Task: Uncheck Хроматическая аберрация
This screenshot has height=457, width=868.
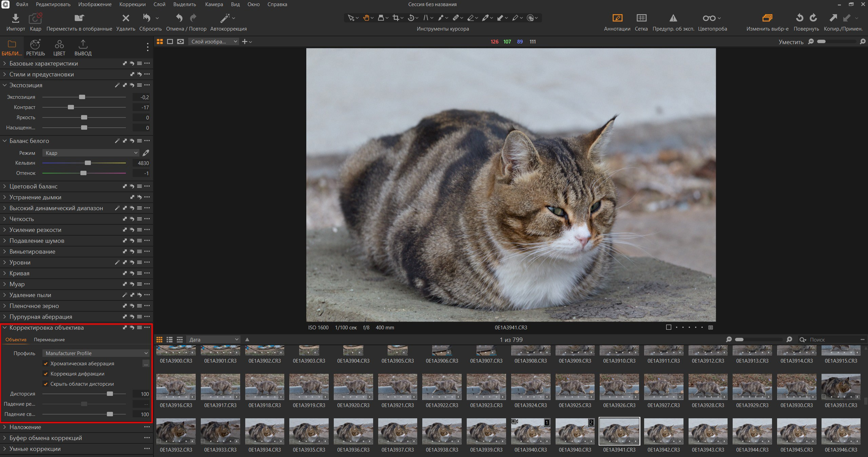Action: click(x=46, y=364)
